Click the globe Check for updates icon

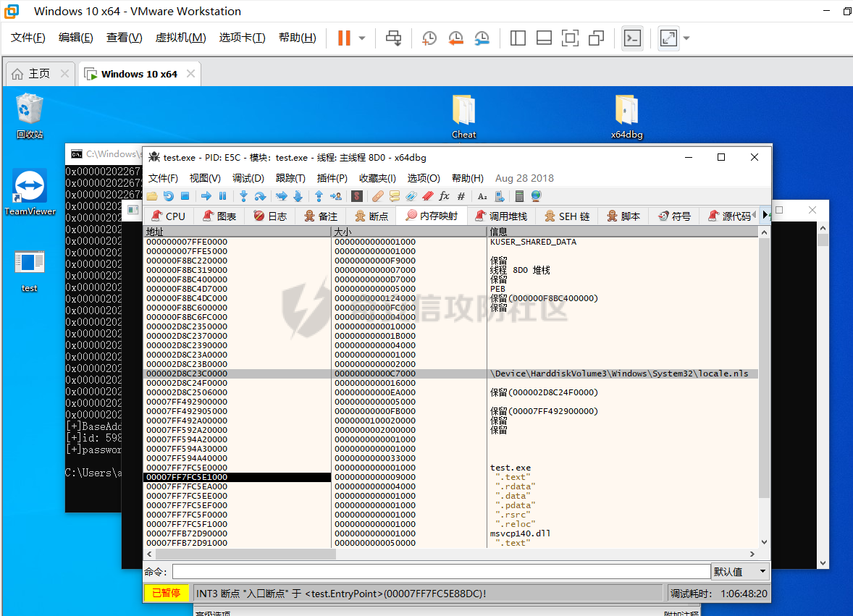[537, 196]
